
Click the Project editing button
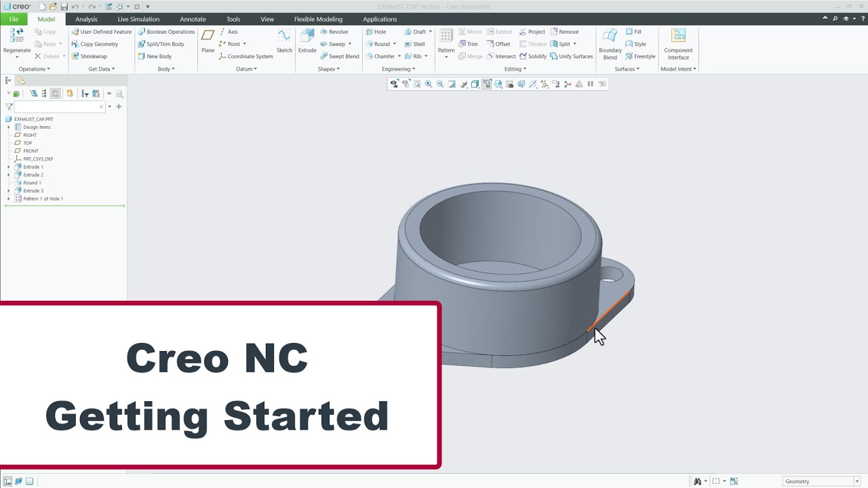point(532,32)
